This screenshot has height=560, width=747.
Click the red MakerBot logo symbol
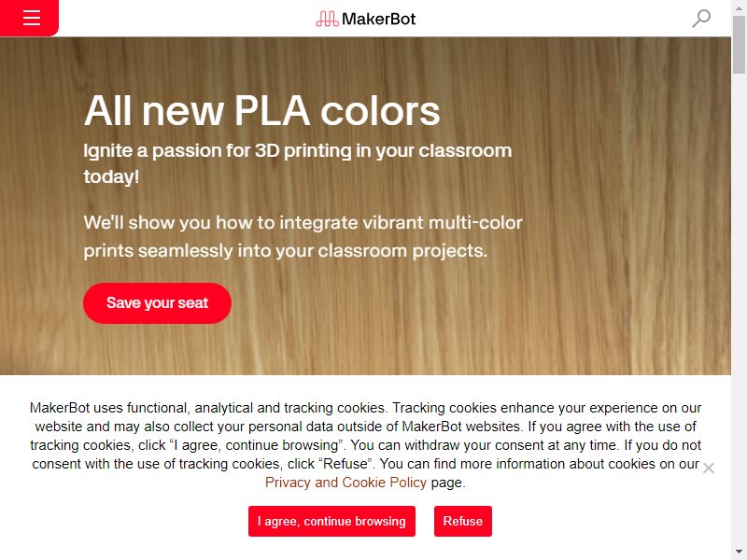click(328, 19)
